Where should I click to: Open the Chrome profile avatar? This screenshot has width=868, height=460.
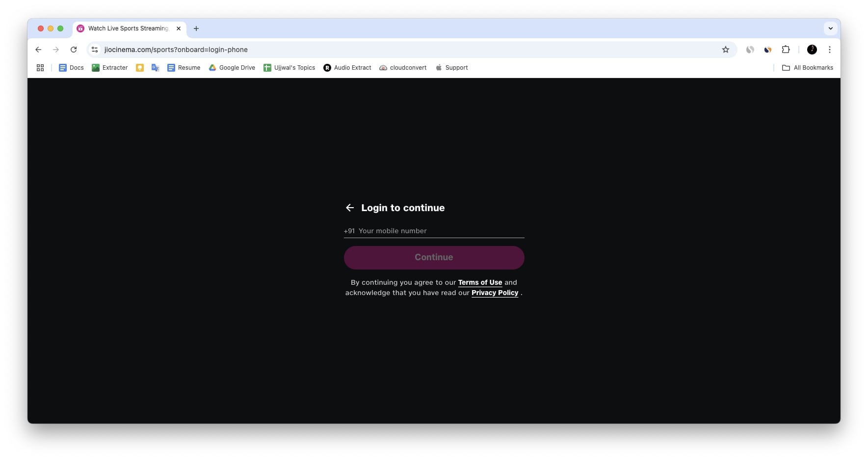tap(812, 50)
